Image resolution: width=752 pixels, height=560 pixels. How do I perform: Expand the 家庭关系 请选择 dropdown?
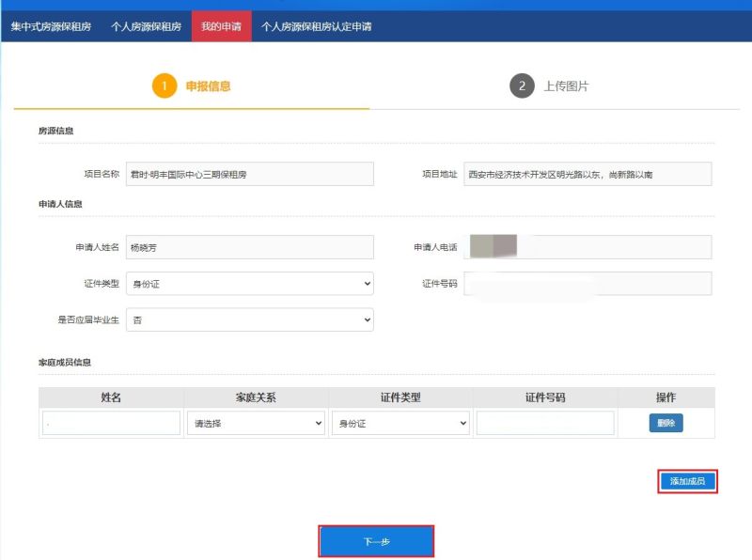click(x=256, y=423)
